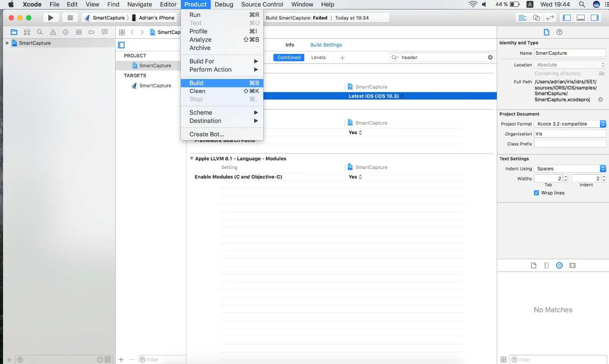Toggle the Wrap lines checkbox
Screen dimensions: 609x364
(536, 193)
